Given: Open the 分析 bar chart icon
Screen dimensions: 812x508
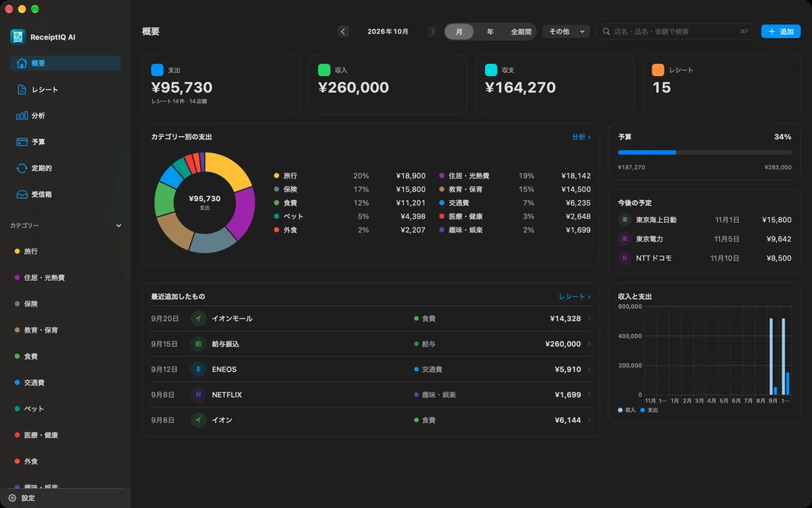Looking at the screenshot, I should coord(21,116).
